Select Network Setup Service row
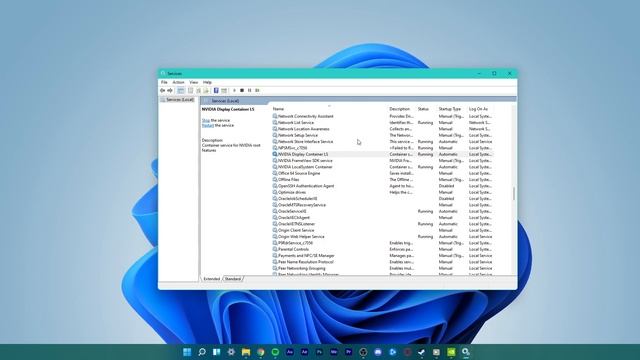 (382, 135)
